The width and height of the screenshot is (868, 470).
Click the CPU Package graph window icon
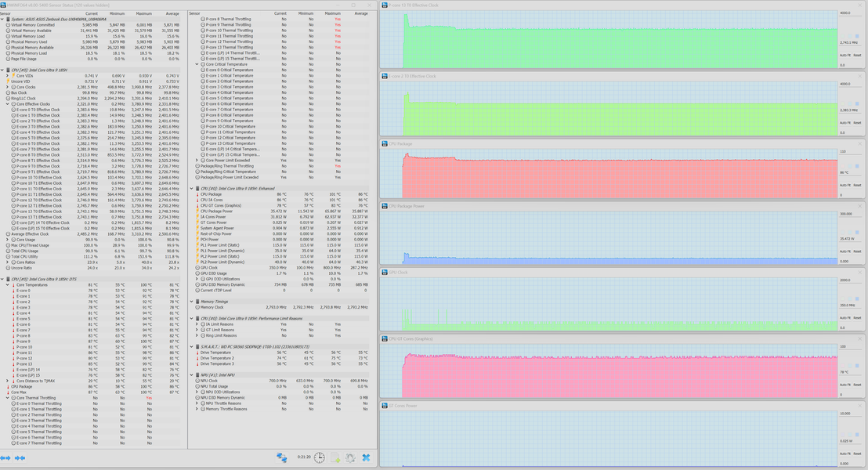pos(384,144)
